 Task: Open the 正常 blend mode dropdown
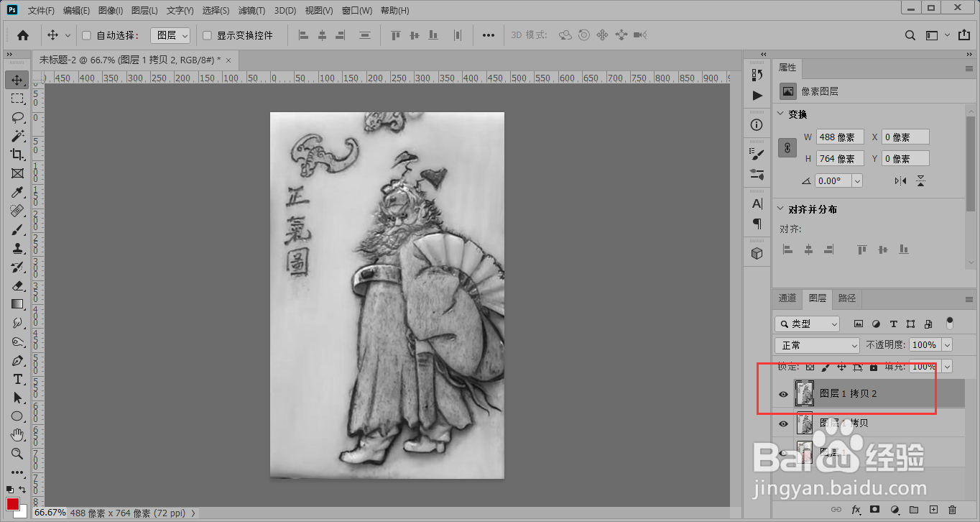coord(817,345)
